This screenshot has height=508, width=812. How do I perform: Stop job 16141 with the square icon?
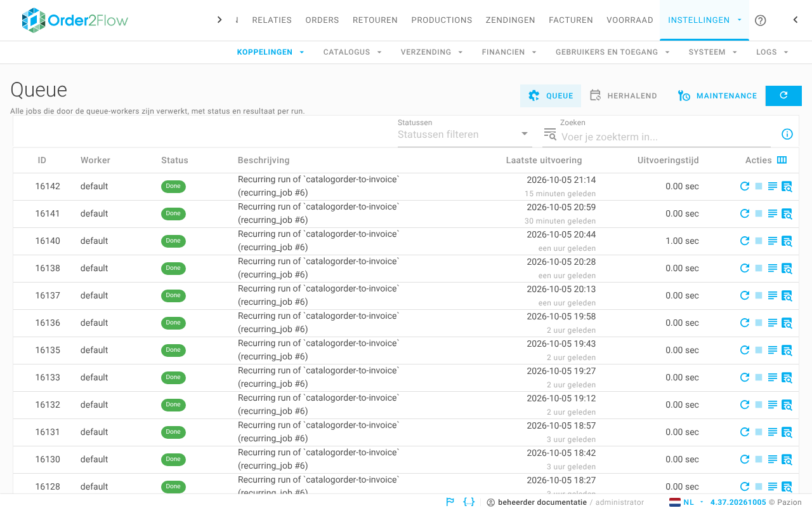point(759,213)
